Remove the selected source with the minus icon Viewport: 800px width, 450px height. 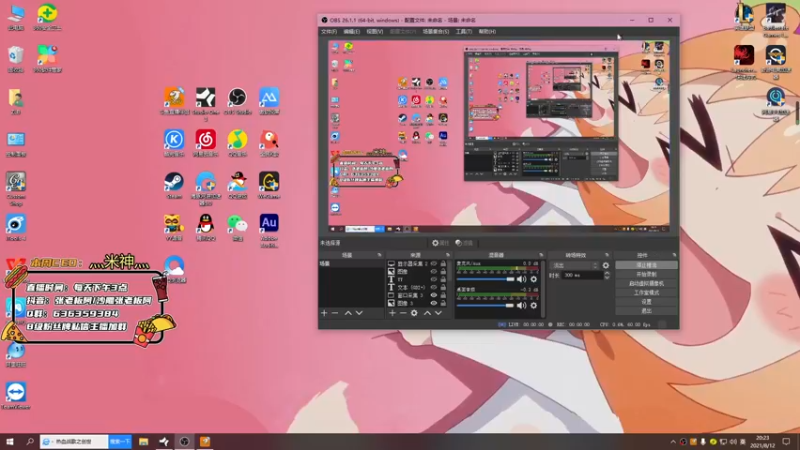point(403,313)
